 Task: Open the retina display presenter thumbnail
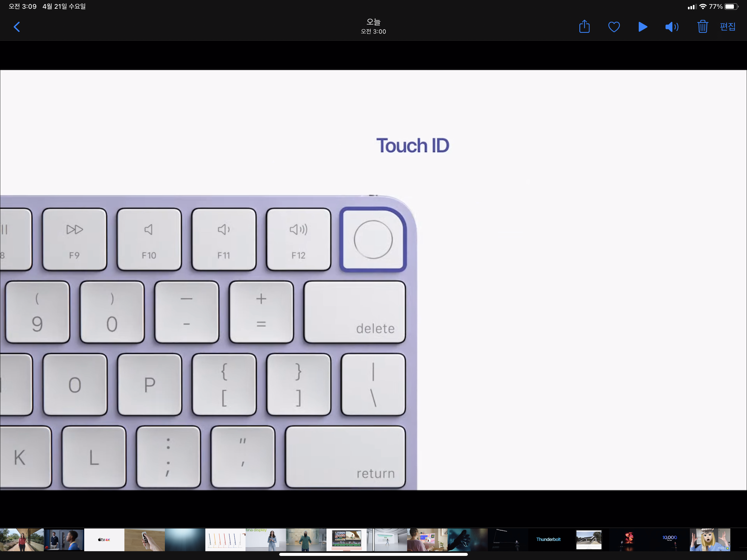tap(265, 539)
